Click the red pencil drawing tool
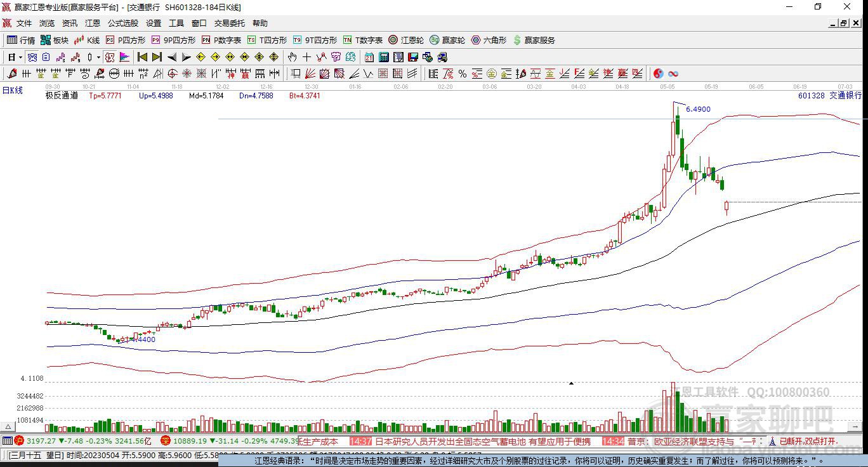 click(x=11, y=74)
